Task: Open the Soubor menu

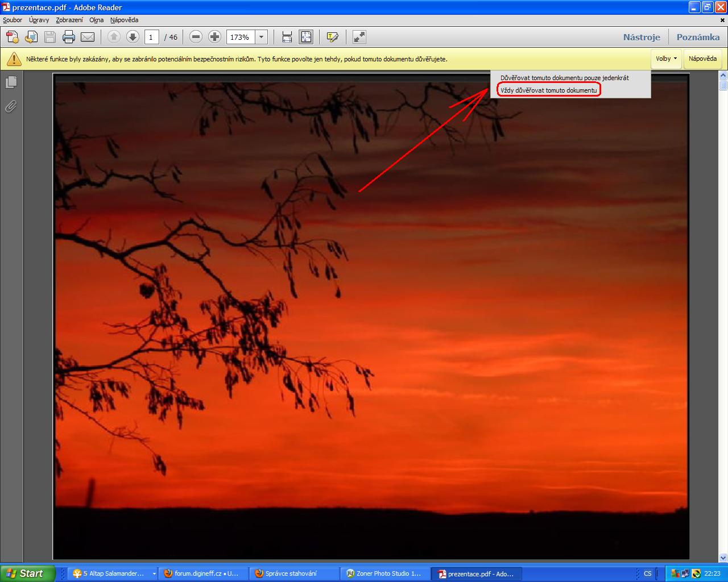Action: click(13, 20)
